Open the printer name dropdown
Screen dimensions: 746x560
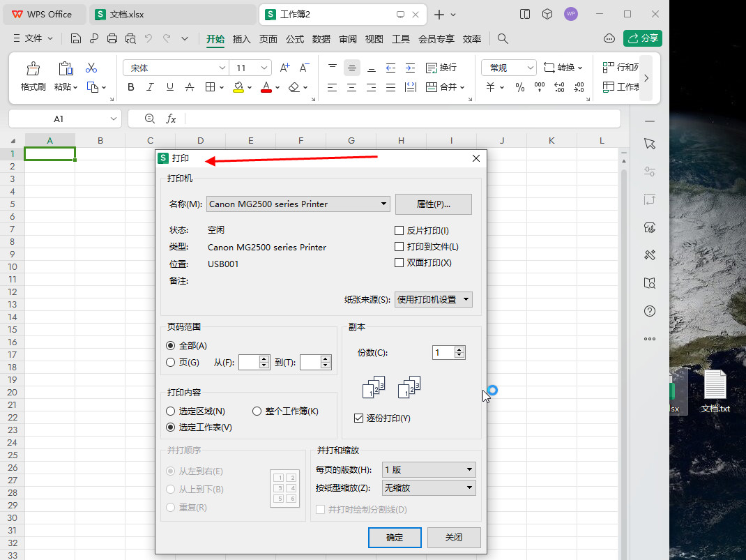[298, 204]
